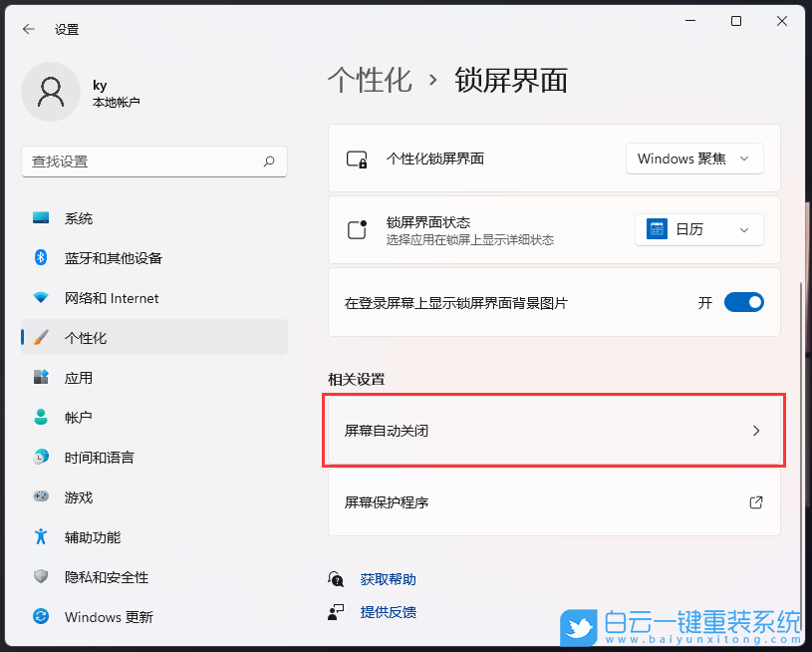
Task: Select 网络和 Internet icon
Action: (40, 298)
